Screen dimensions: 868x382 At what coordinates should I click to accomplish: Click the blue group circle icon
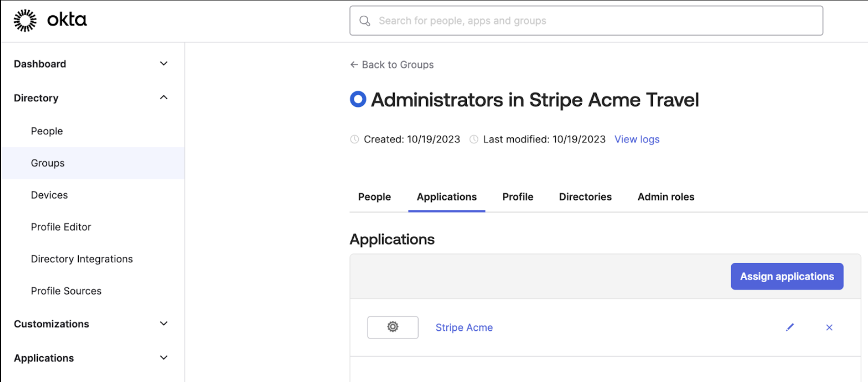(358, 99)
